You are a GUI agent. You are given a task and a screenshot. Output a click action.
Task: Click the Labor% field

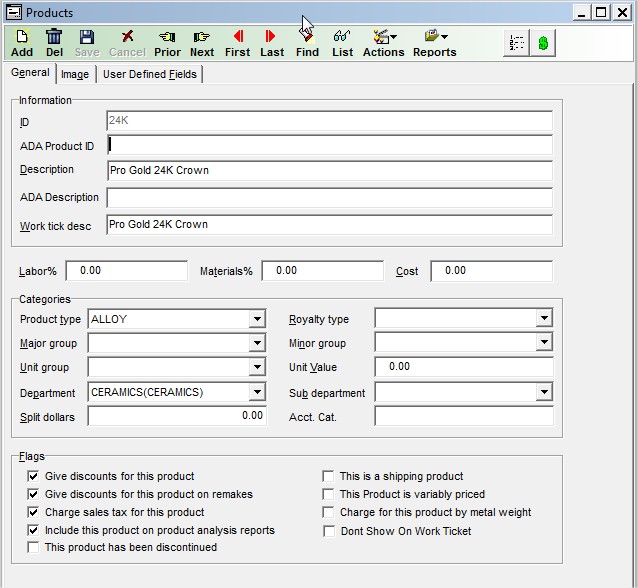click(127, 271)
